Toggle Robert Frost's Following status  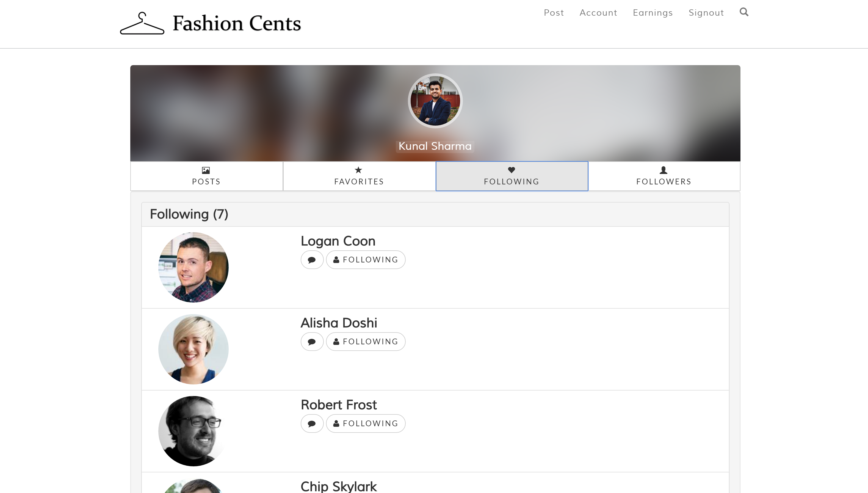pyautogui.click(x=365, y=423)
